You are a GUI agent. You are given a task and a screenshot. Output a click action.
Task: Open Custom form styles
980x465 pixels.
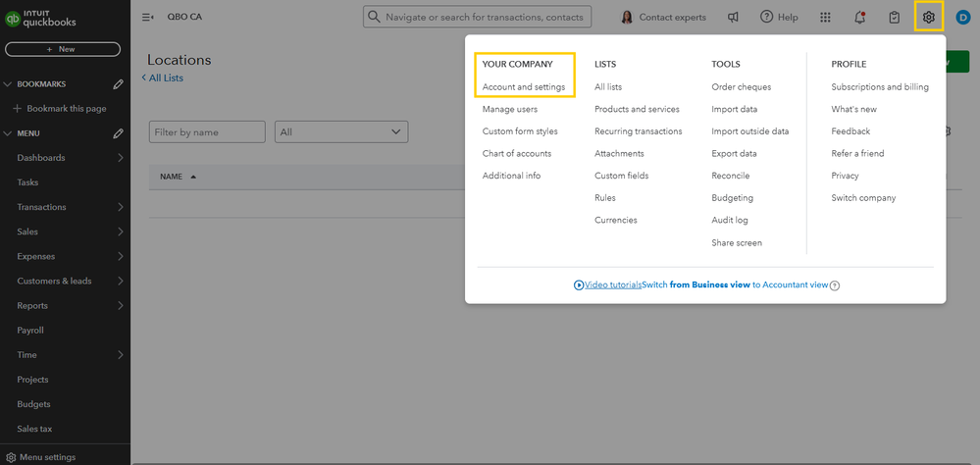(520, 131)
